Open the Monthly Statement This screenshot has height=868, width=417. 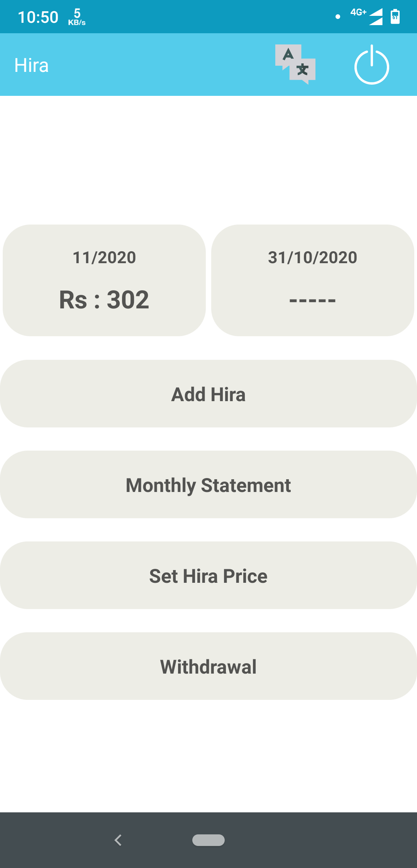point(208,485)
